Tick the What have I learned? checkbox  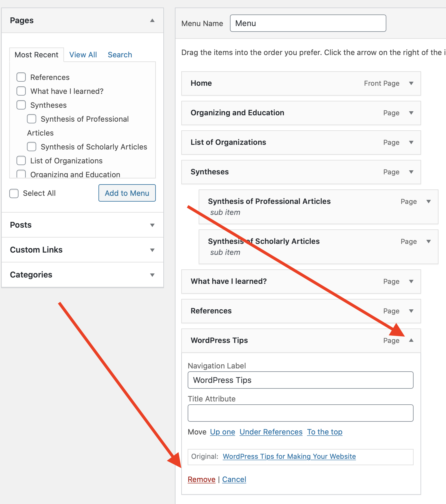point(21,91)
